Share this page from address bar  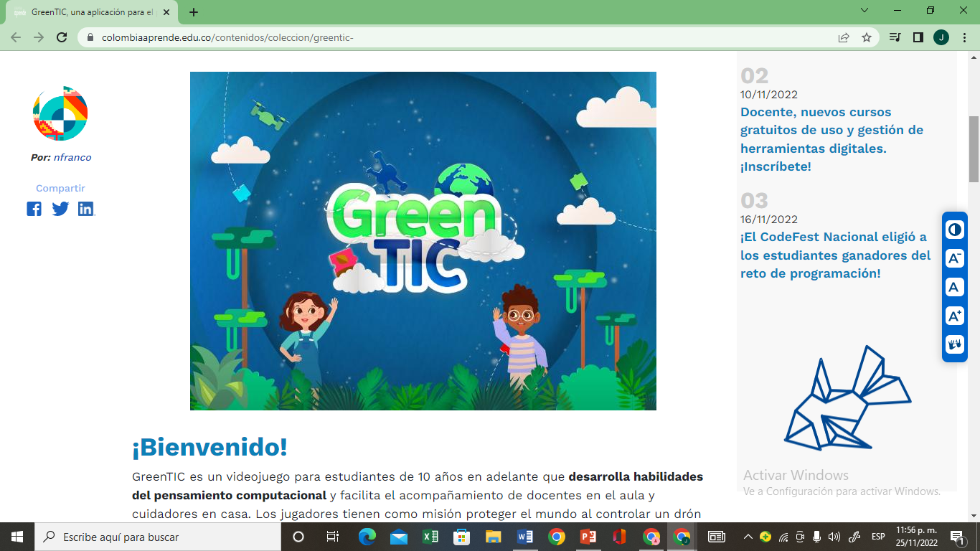tap(844, 37)
